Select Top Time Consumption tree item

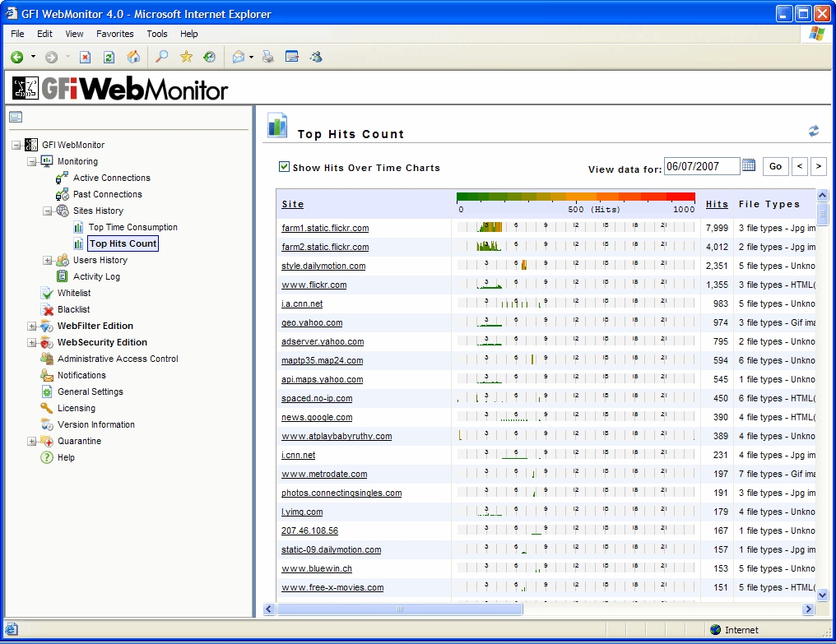click(132, 227)
